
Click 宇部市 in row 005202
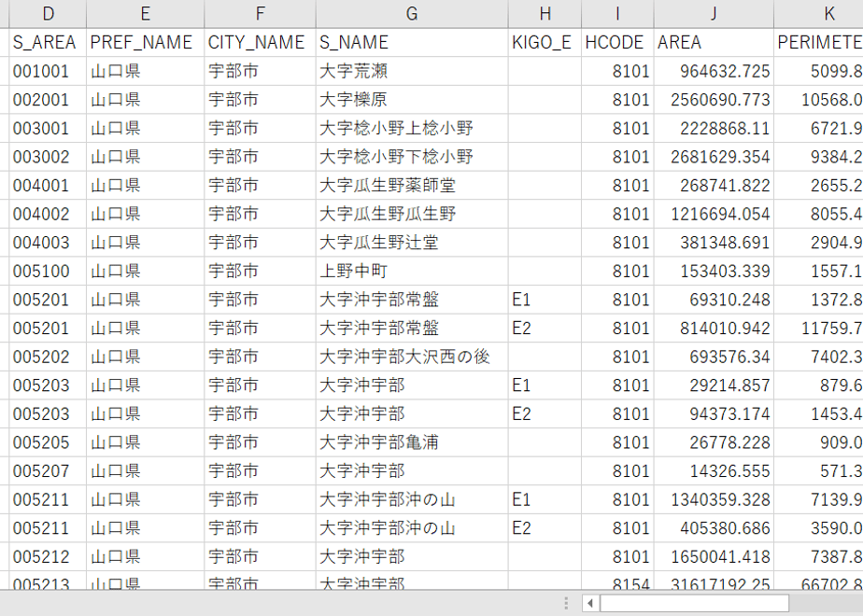point(261,357)
